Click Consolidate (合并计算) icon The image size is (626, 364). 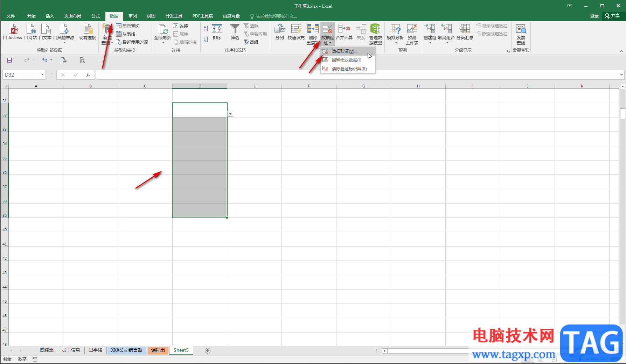tap(344, 29)
